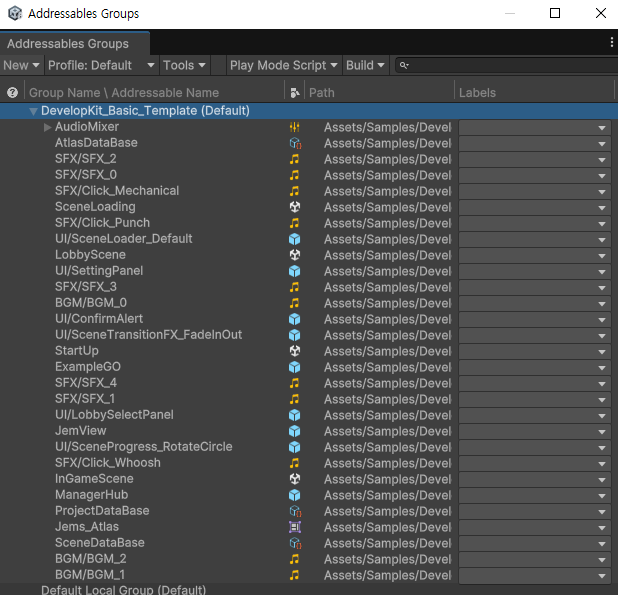618x595 pixels.
Task: Open the Build menu
Action: [365, 65]
